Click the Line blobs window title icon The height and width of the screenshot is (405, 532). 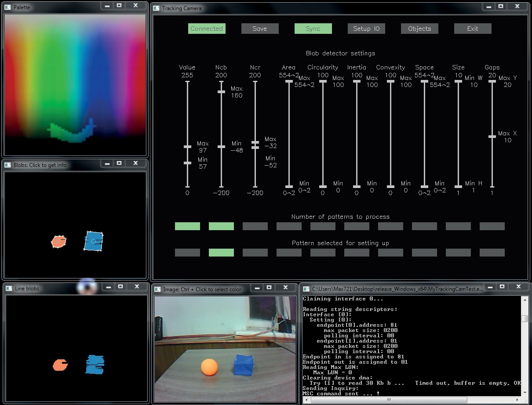click(x=9, y=289)
